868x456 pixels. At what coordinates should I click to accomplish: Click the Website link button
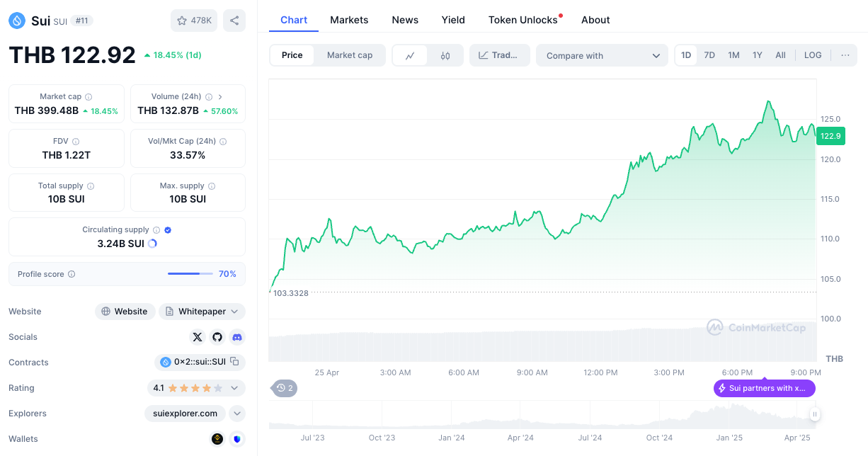[125, 312]
